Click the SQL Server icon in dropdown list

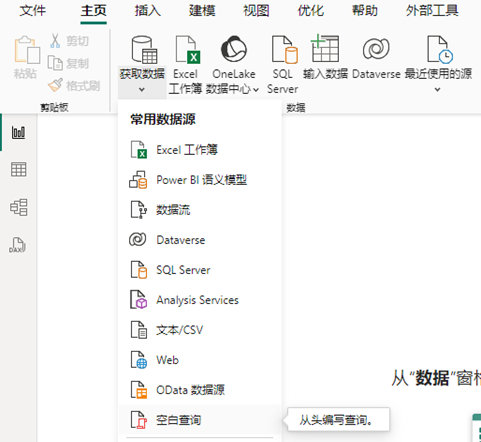click(138, 270)
